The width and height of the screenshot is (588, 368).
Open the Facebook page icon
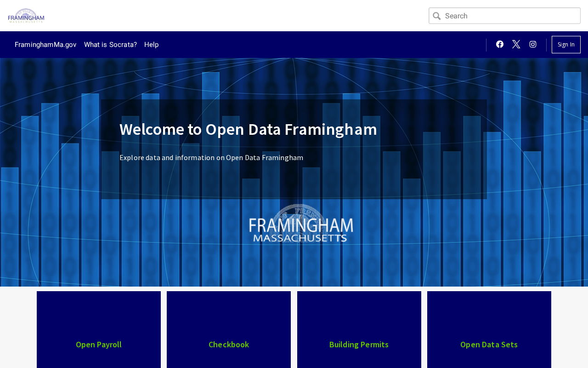(500, 44)
